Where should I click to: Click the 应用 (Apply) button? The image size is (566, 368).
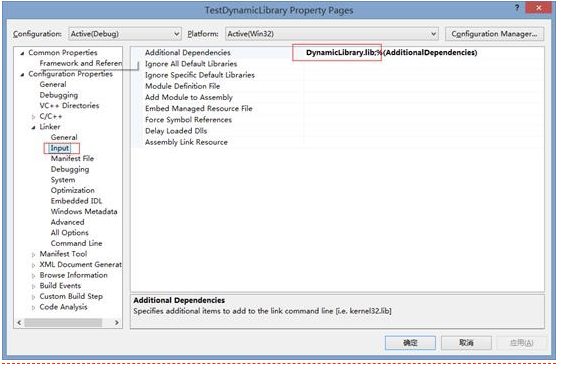pos(522,343)
